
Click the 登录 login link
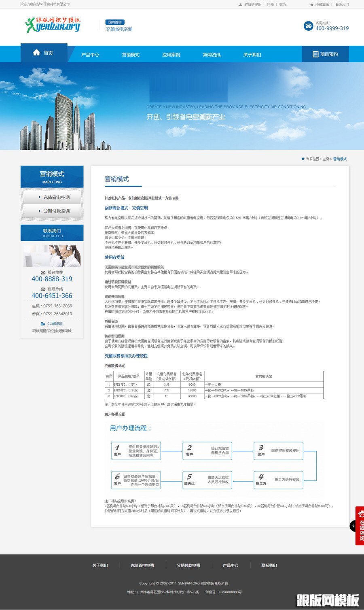click(282, 5)
